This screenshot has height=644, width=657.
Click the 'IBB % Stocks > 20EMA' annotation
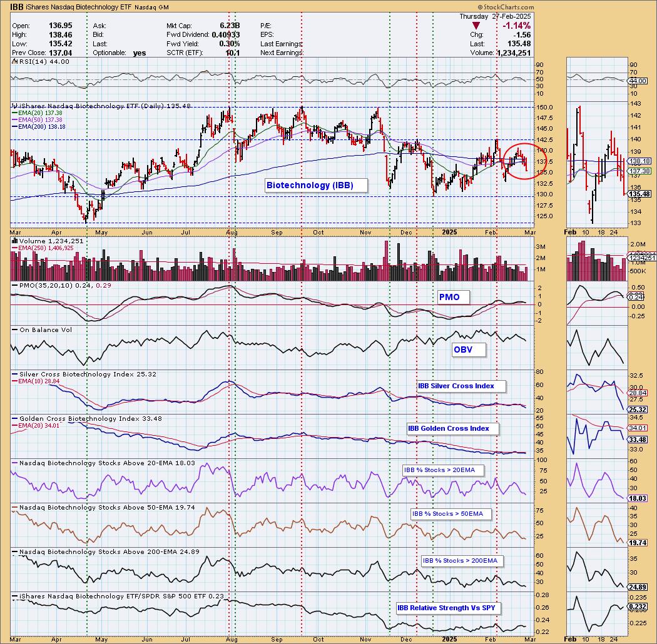[443, 470]
